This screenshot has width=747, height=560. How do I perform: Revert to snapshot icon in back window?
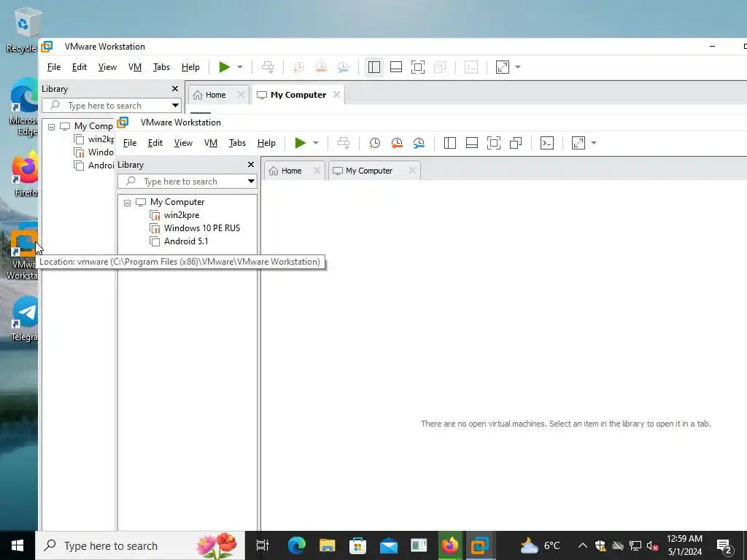pos(321,67)
